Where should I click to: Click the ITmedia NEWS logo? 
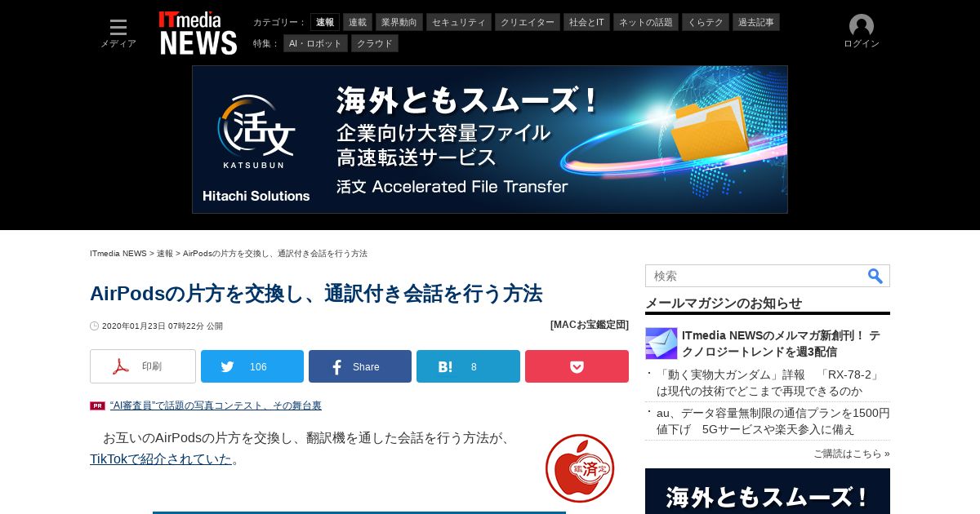point(198,33)
